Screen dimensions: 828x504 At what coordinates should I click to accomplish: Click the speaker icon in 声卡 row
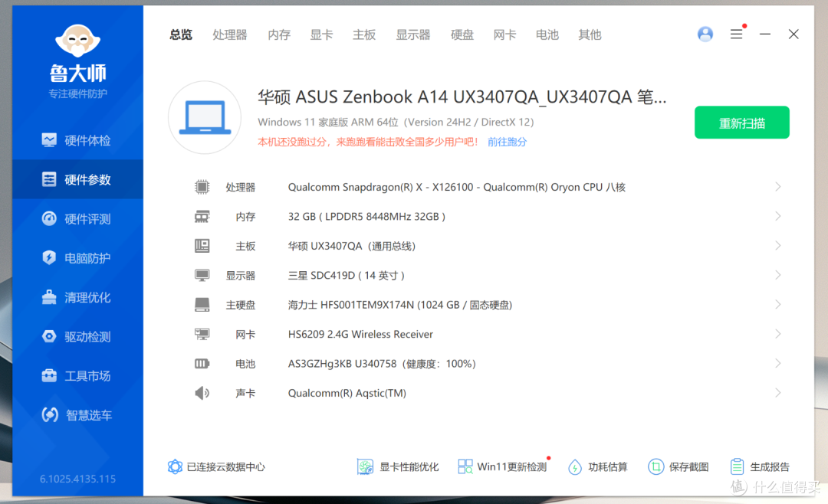click(202, 393)
